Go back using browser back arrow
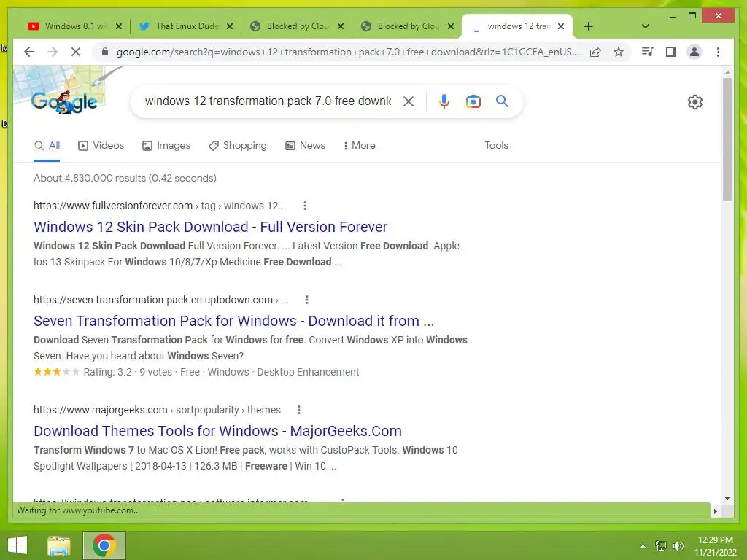Viewport: 747px width, 560px height. click(x=29, y=52)
